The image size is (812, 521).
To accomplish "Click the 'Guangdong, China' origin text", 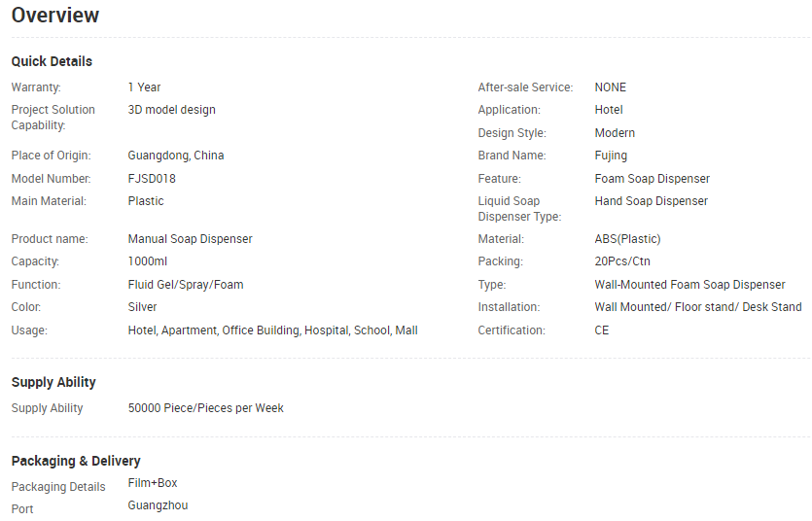I will tap(176, 156).
